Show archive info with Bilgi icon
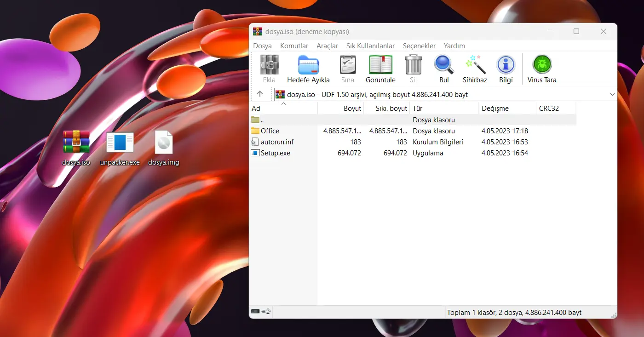 click(506, 65)
